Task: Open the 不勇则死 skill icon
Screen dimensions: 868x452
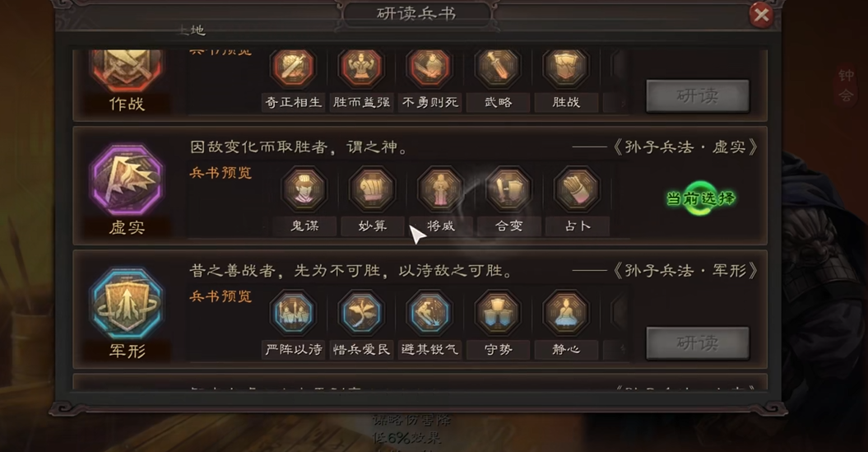Action: [429, 68]
